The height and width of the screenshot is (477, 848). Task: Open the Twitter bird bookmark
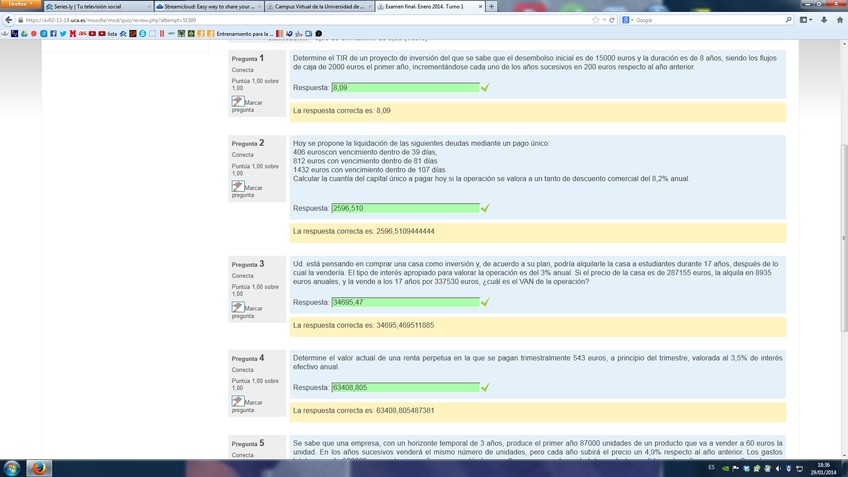pyautogui.click(x=63, y=34)
